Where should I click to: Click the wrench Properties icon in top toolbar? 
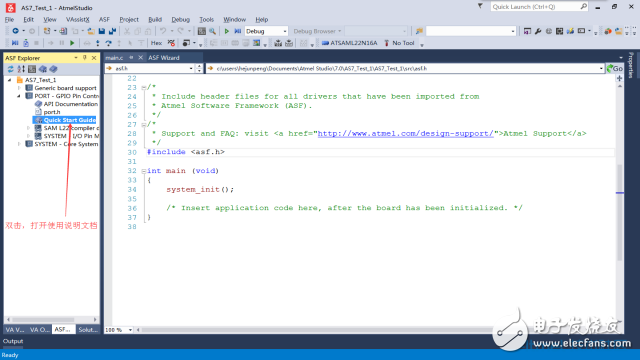538,31
